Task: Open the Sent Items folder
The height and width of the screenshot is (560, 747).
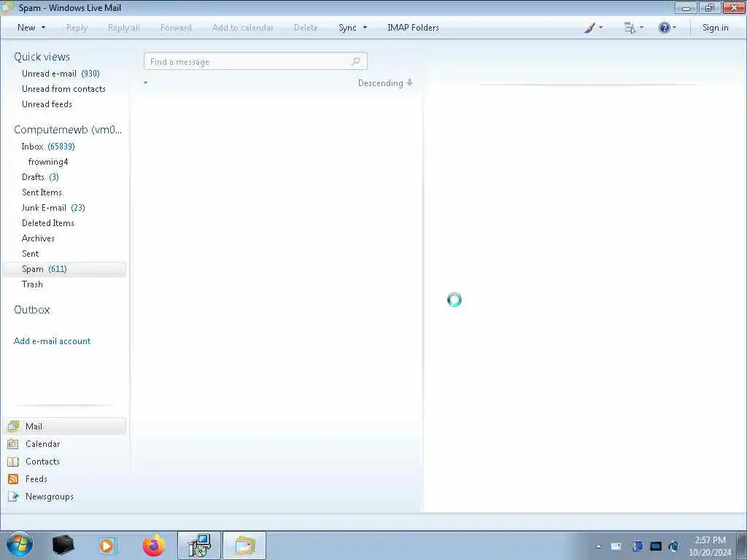Action: pos(42,192)
